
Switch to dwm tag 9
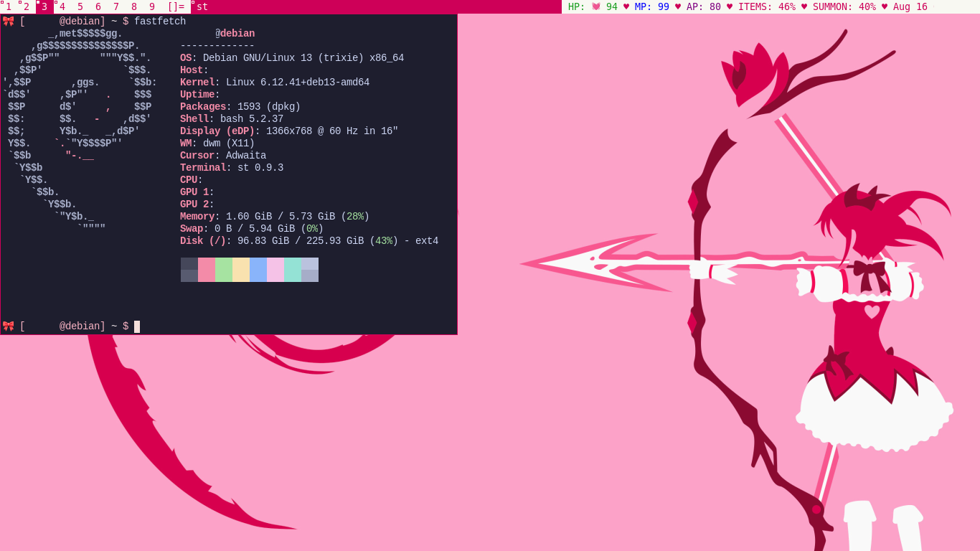[152, 6]
